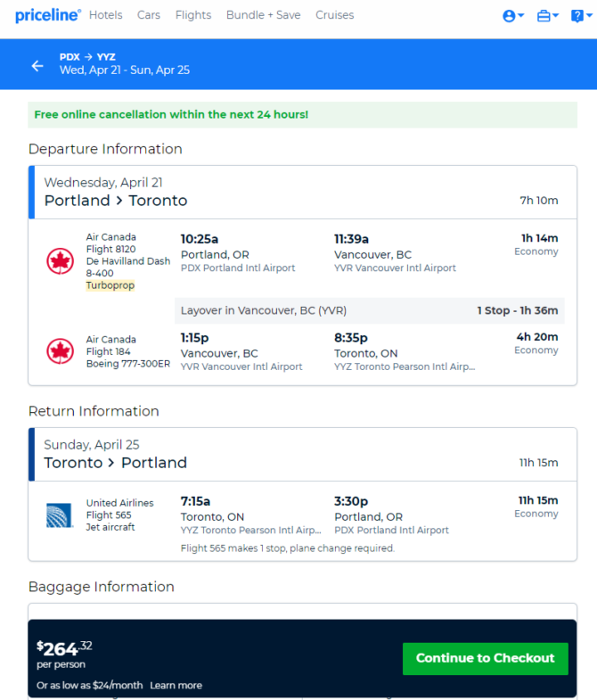Click Continue to Checkout button
Image resolution: width=597 pixels, height=700 pixels.
[x=486, y=658]
